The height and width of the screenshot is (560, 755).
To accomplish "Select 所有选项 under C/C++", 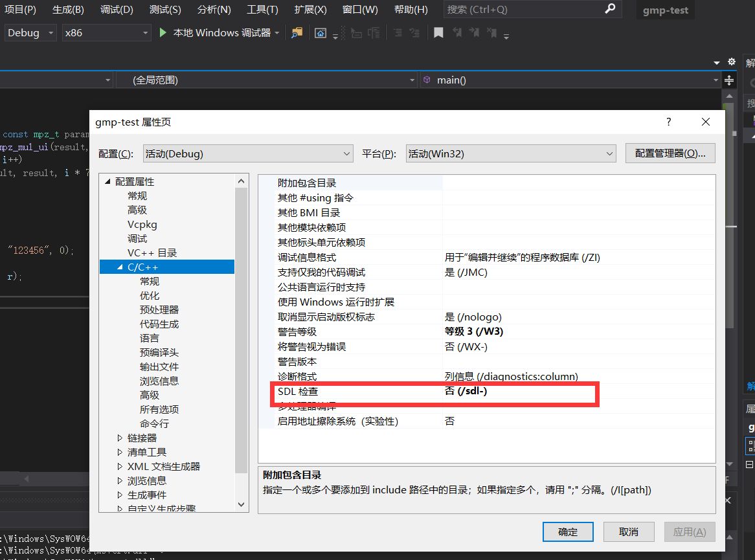I will pyautogui.click(x=159, y=409).
